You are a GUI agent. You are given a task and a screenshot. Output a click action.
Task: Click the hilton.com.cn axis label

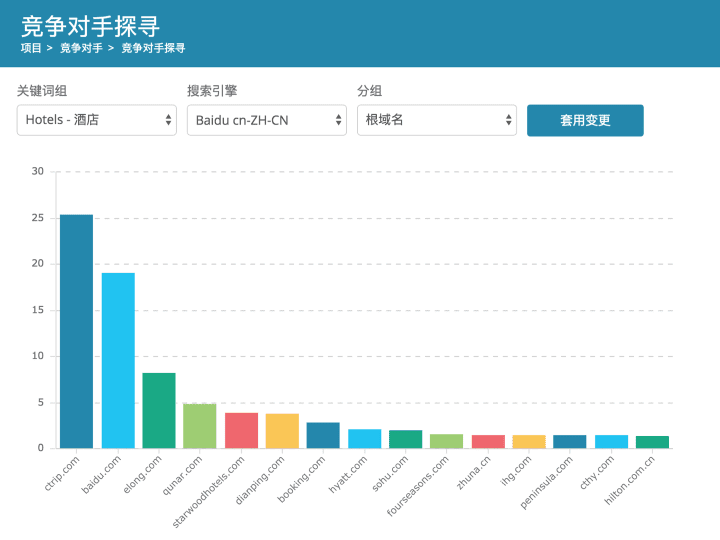pos(630,481)
